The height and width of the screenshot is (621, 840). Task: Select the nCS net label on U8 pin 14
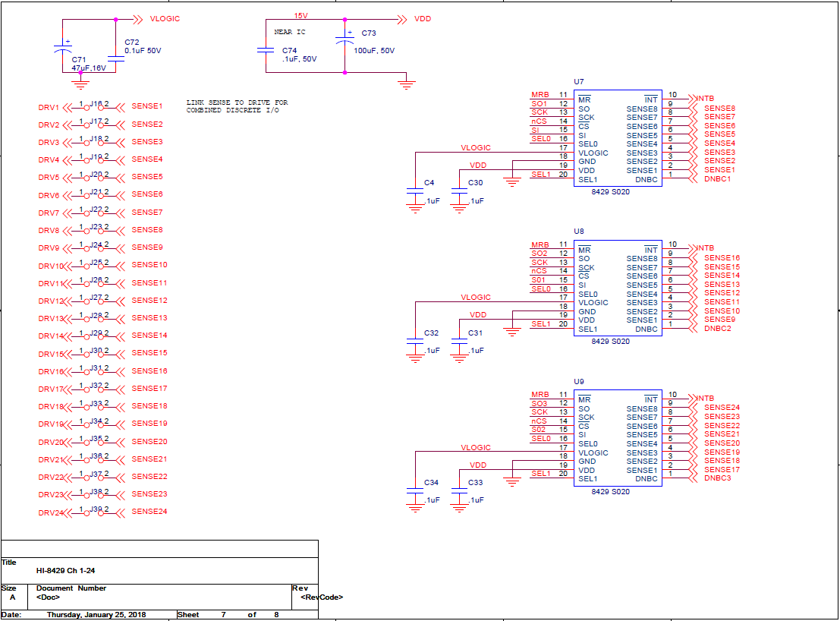(x=539, y=271)
